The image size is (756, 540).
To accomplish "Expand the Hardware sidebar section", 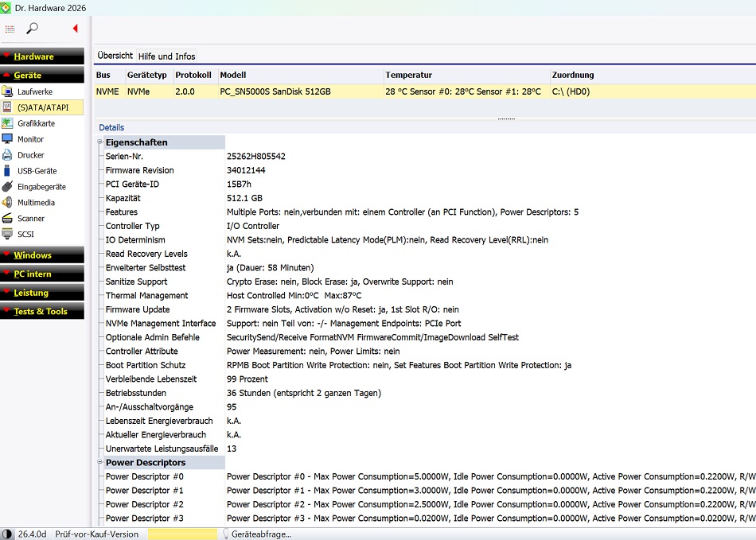I will [42, 56].
